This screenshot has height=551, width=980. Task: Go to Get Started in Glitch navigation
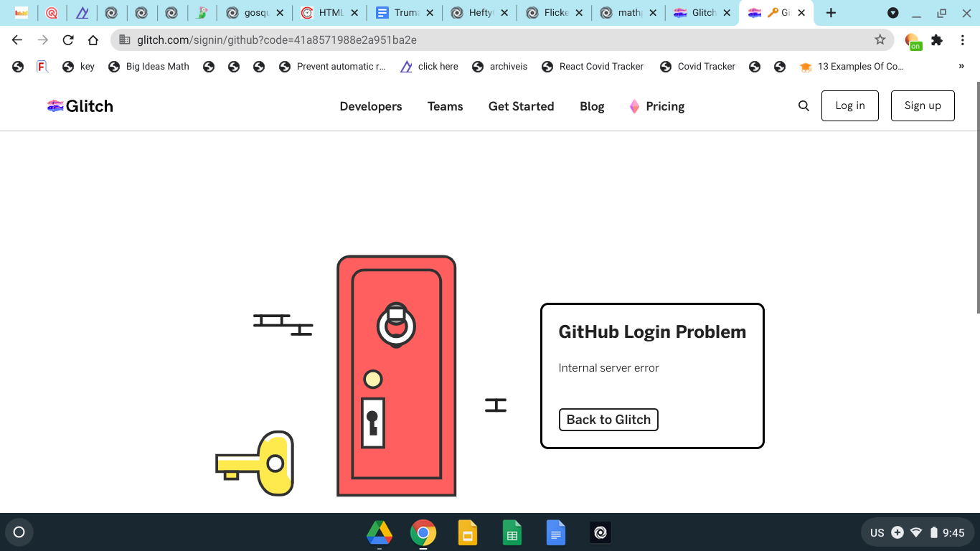tap(522, 106)
